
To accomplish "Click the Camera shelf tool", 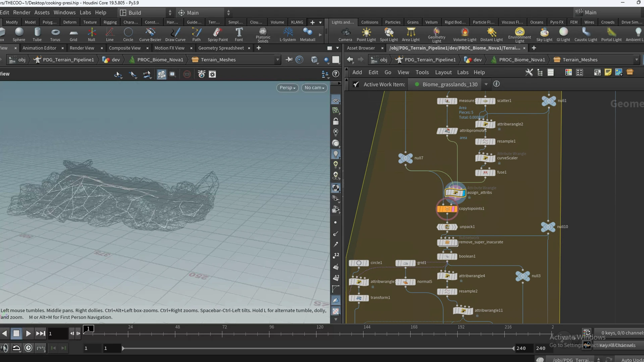I will [345, 35].
